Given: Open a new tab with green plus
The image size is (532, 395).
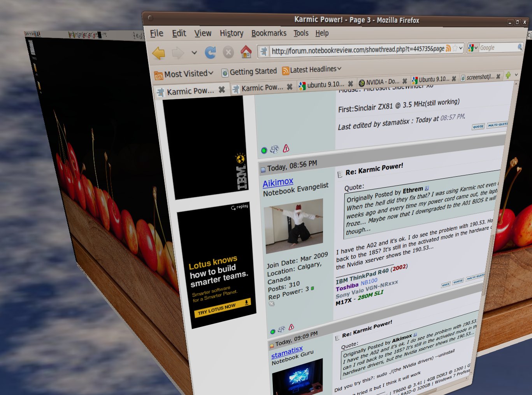Looking at the screenshot, I should click(508, 75).
